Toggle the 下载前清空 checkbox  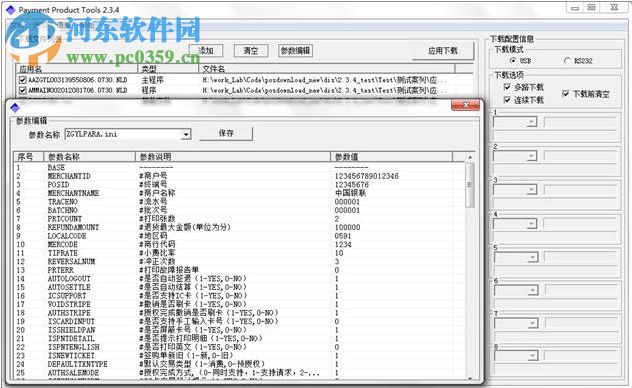tap(565, 94)
